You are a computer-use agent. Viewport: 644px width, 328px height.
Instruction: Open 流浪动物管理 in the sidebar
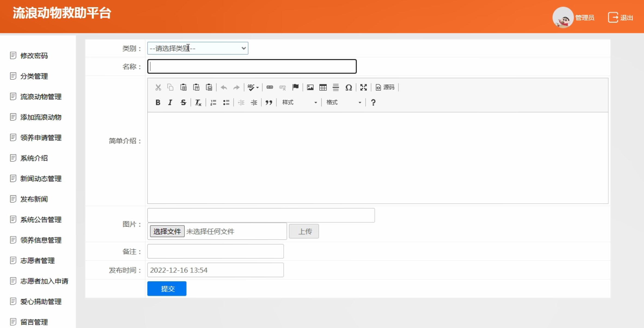point(41,96)
